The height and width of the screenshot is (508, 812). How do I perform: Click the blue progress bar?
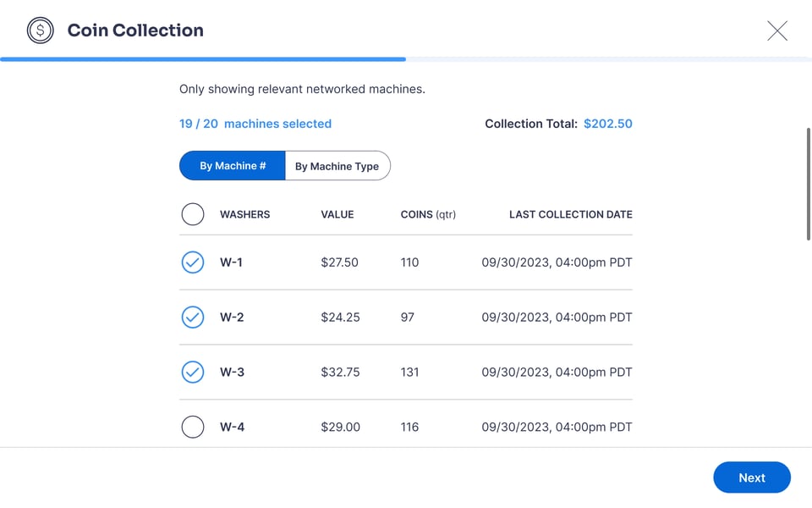coord(203,59)
